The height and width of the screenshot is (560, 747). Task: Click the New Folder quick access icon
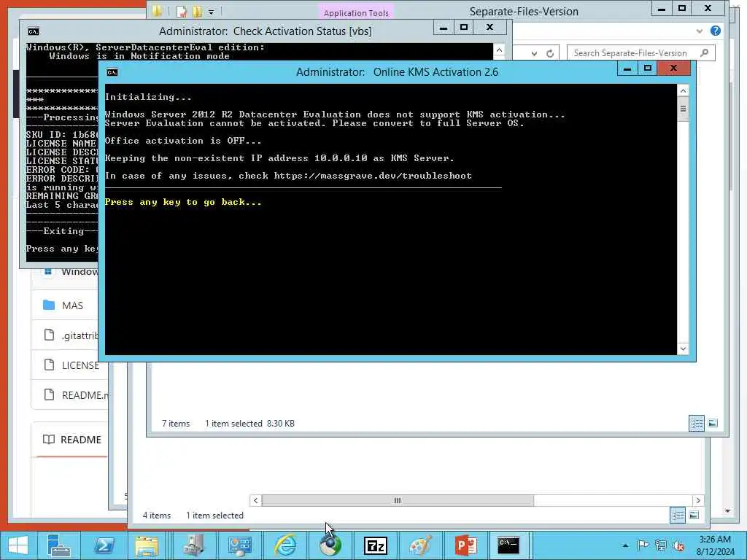point(197,12)
